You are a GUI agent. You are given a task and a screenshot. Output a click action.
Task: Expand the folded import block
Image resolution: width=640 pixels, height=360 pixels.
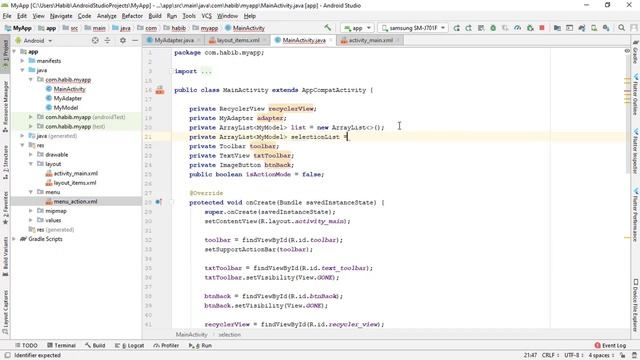pos(206,71)
